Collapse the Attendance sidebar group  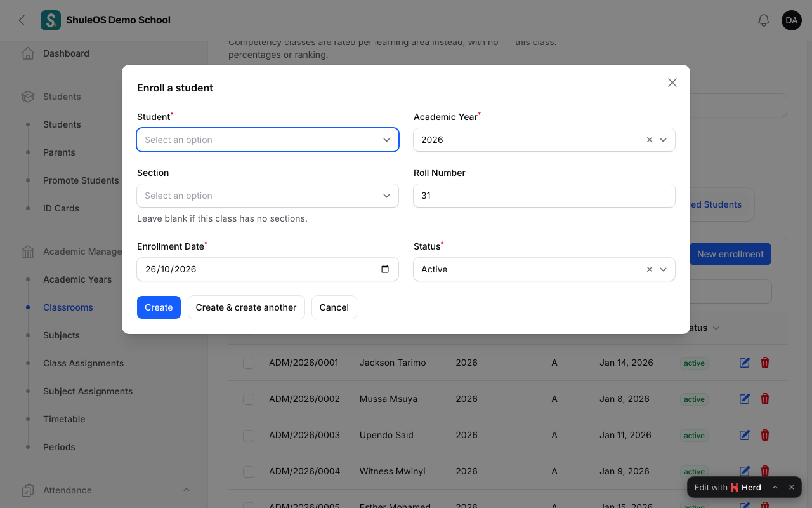[187, 490]
